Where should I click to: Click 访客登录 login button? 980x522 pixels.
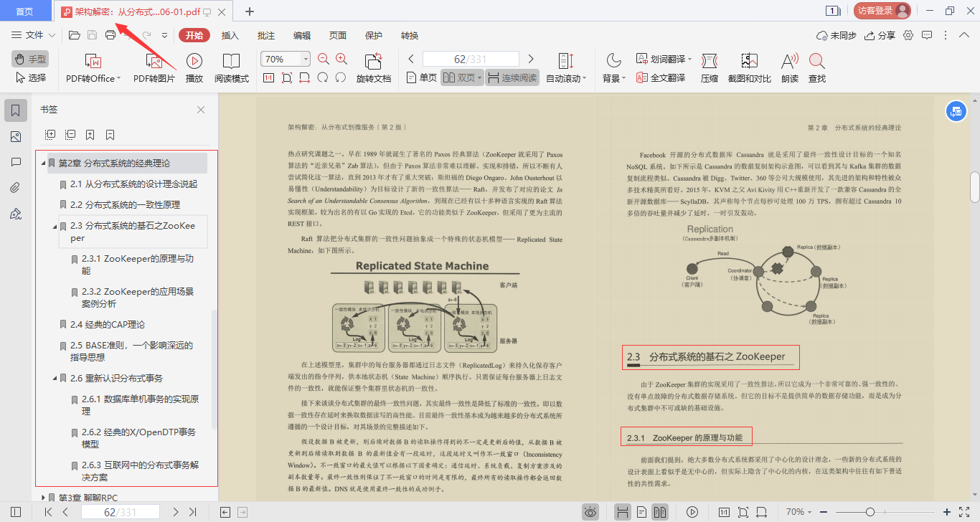click(x=882, y=11)
